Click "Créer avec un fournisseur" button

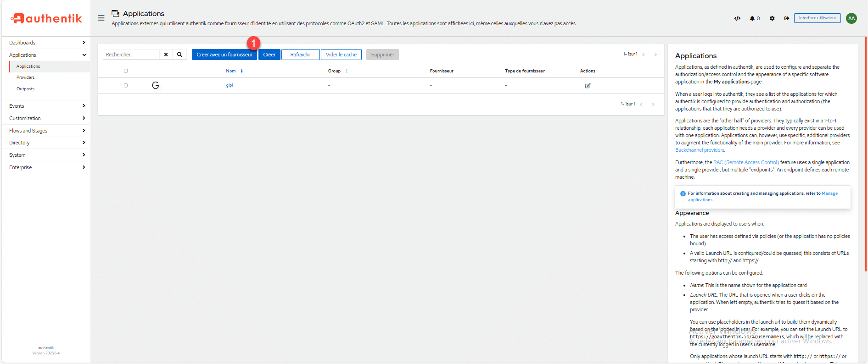224,55
